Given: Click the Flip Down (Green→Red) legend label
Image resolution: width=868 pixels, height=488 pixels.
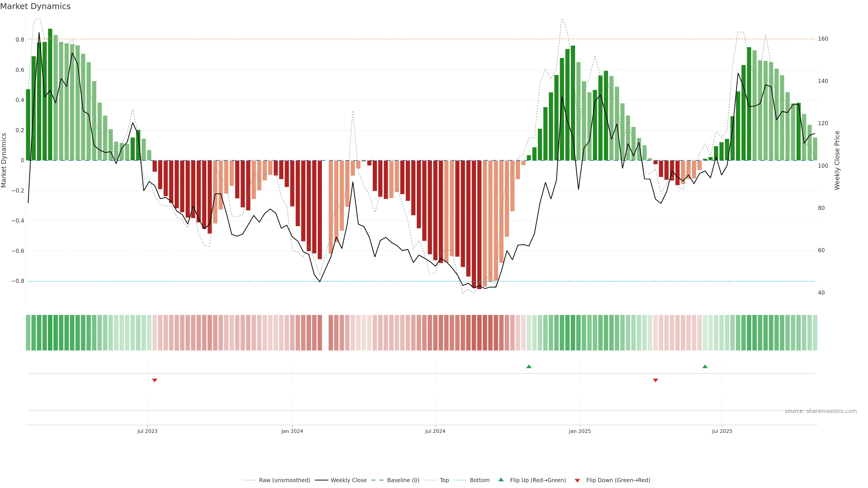Looking at the screenshot, I should [x=618, y=480].
